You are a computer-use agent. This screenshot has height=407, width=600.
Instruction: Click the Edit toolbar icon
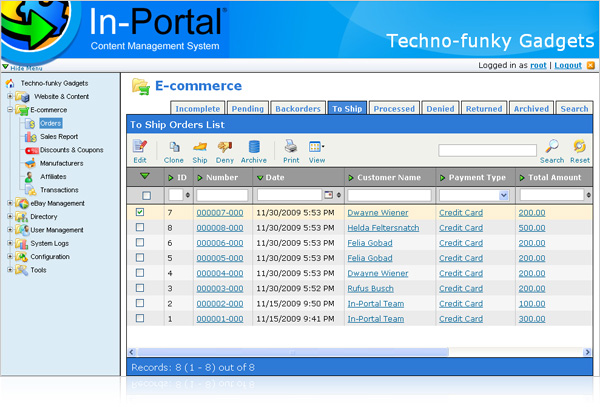(140, 146)
